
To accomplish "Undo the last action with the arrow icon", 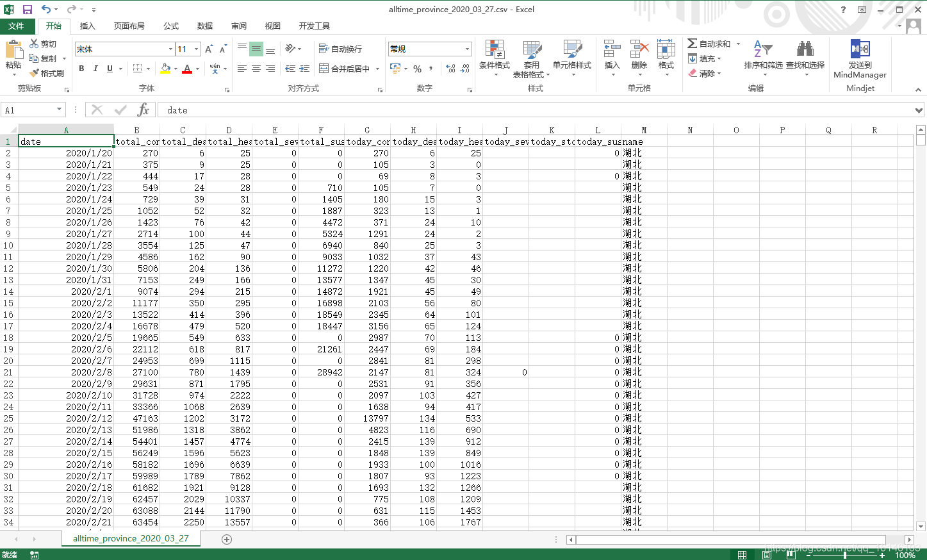I will (45, 10).
